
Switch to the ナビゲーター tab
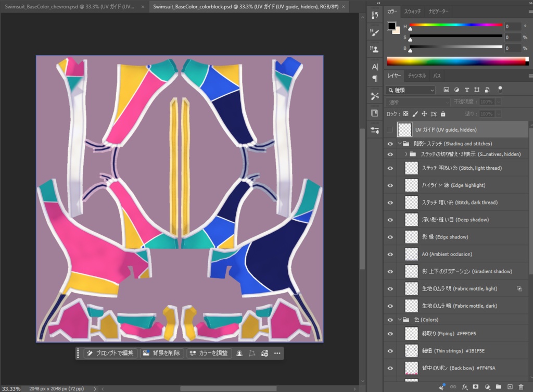coord(438,11)
